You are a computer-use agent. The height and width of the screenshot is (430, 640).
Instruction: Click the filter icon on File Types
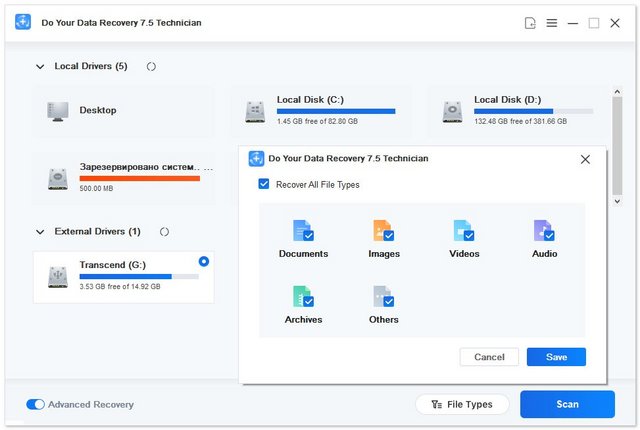tap(437, 404)
